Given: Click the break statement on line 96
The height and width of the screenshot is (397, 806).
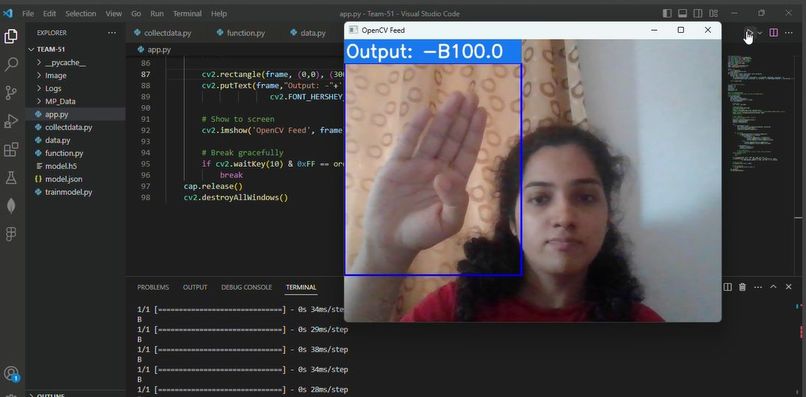Looking at the screenshot, I should coord(231,175).
